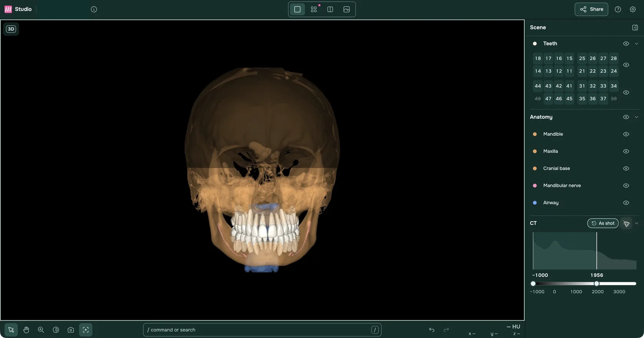Hide the Maxilla layer

626,151
